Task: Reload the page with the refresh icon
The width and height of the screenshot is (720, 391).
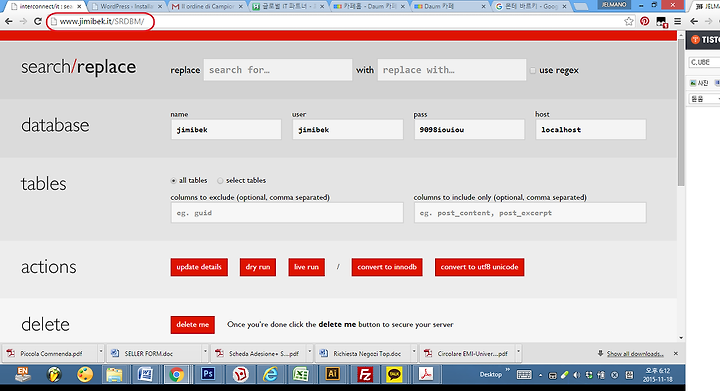Action: (x=38, y=21)
